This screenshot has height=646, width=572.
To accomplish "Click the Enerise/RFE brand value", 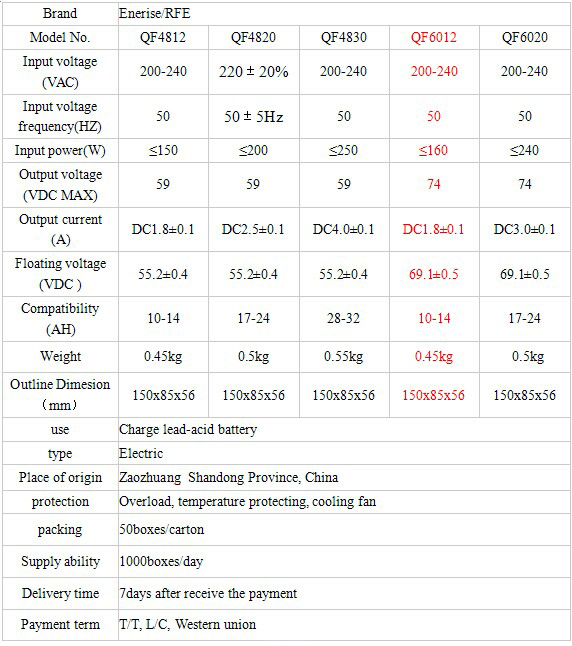I will 155,14.
